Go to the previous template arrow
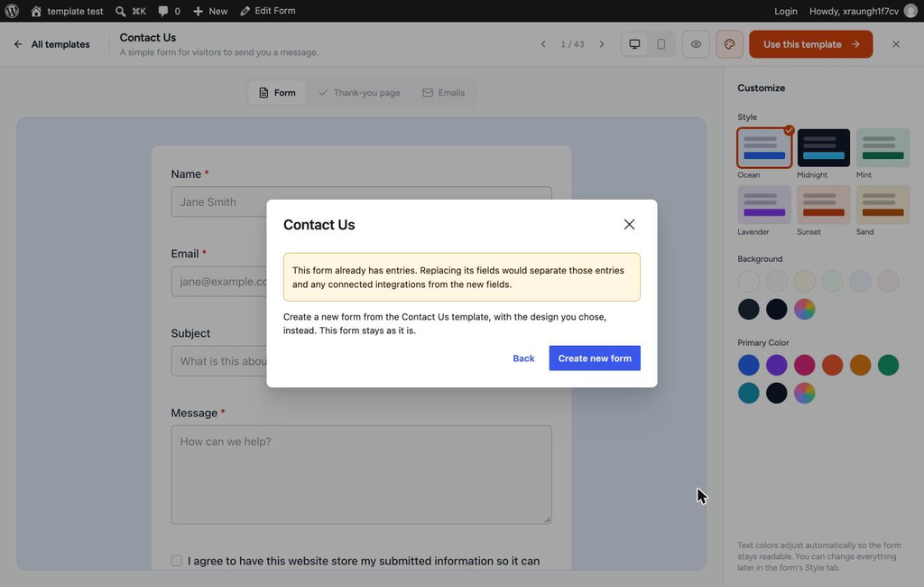 point(543,44)
